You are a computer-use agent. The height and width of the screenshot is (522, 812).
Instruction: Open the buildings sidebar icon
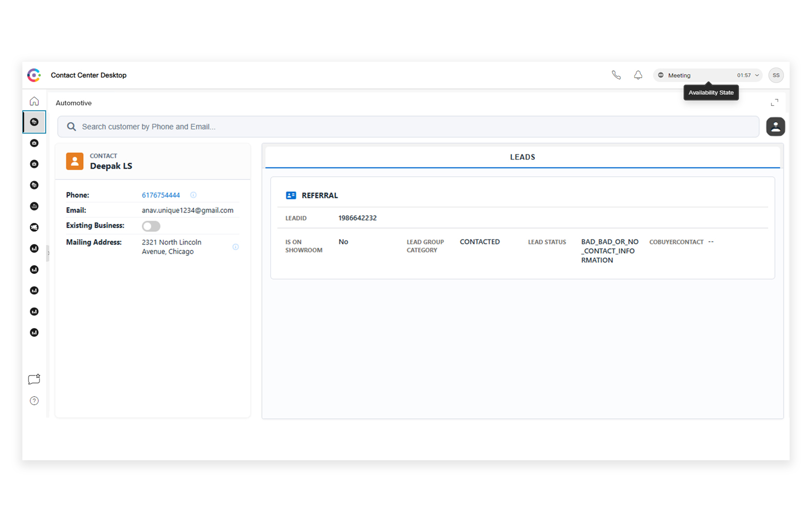tap(34, 206)
